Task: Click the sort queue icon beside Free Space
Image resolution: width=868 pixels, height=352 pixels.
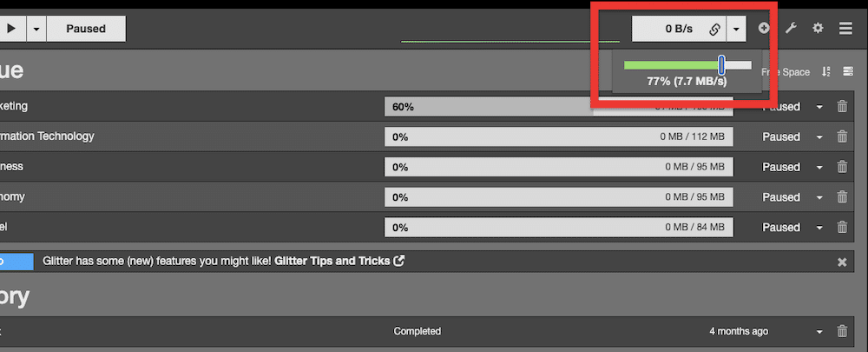Action: pyautogui.click(x=825, y=72)
